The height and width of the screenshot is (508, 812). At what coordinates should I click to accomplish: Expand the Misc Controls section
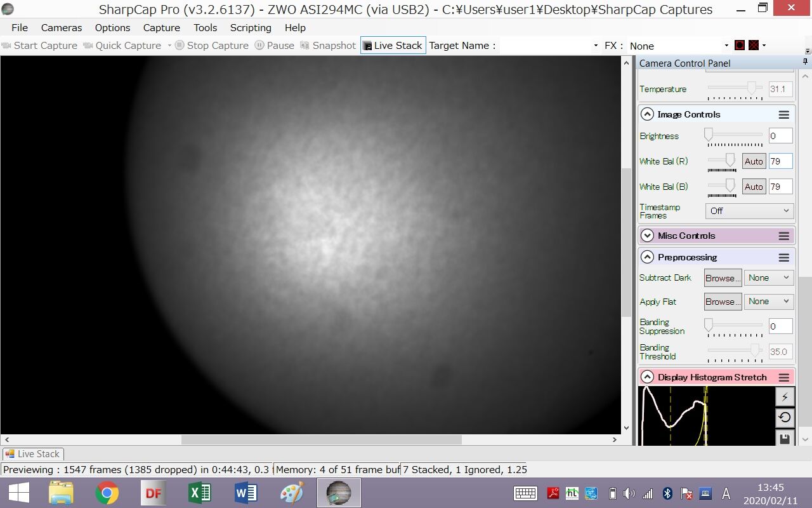647,236
